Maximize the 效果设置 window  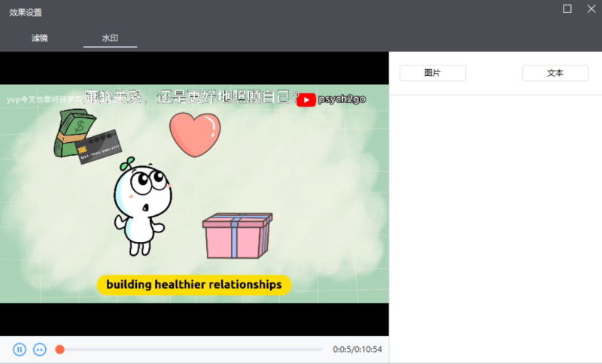[x=567, y=9]
